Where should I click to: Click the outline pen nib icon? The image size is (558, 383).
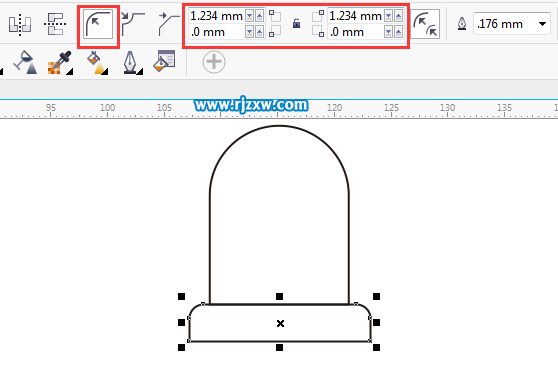462,24
